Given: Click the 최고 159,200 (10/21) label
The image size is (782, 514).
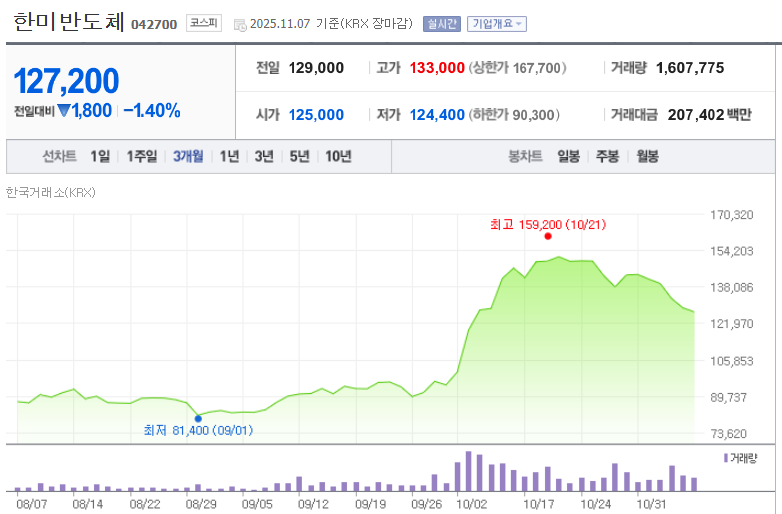Looking at the screenshot, I should pos(548,224).
